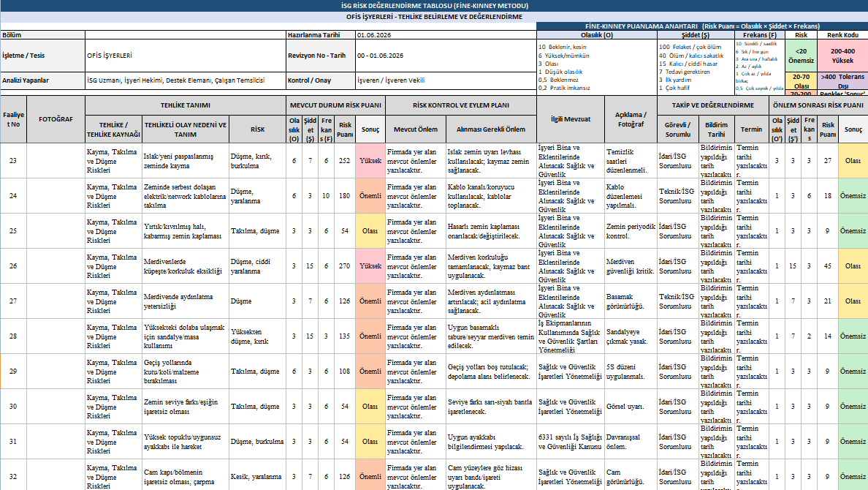This screenshot has height=490, width=868.
Task: Select the title cell 'İSG RİSK DEĞERLENDİRME TABLOSU'
Action: (x=434, y=6)
